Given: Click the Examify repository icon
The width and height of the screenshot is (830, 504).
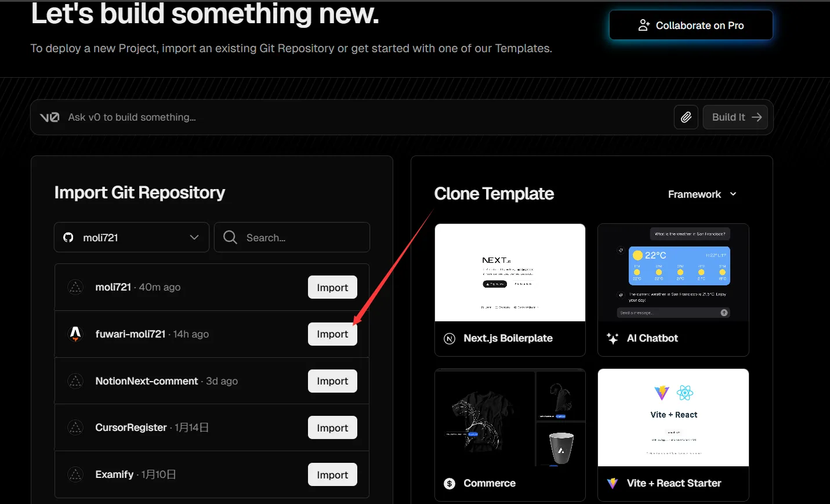Looking at the screenshot, I should tap(75, 474).
